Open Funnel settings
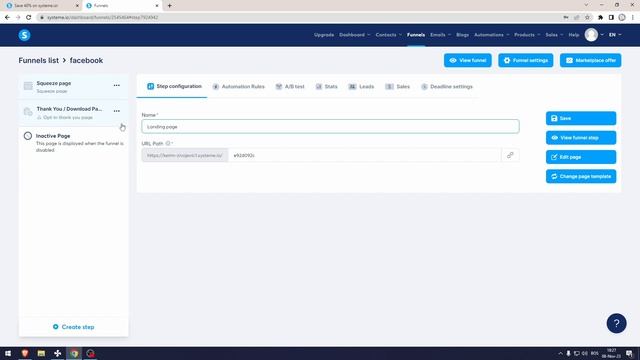The width and height of the screenshot is (640, 360). [525, 60]
